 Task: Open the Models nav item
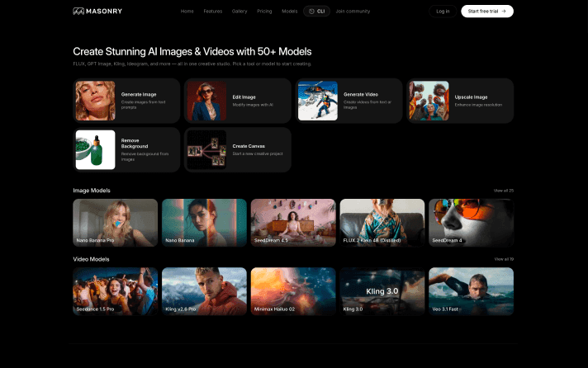tap(290, 12)
